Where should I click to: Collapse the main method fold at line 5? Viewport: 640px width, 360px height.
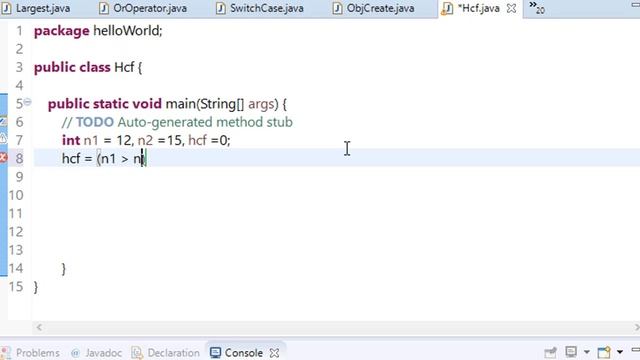click(27, 102)
